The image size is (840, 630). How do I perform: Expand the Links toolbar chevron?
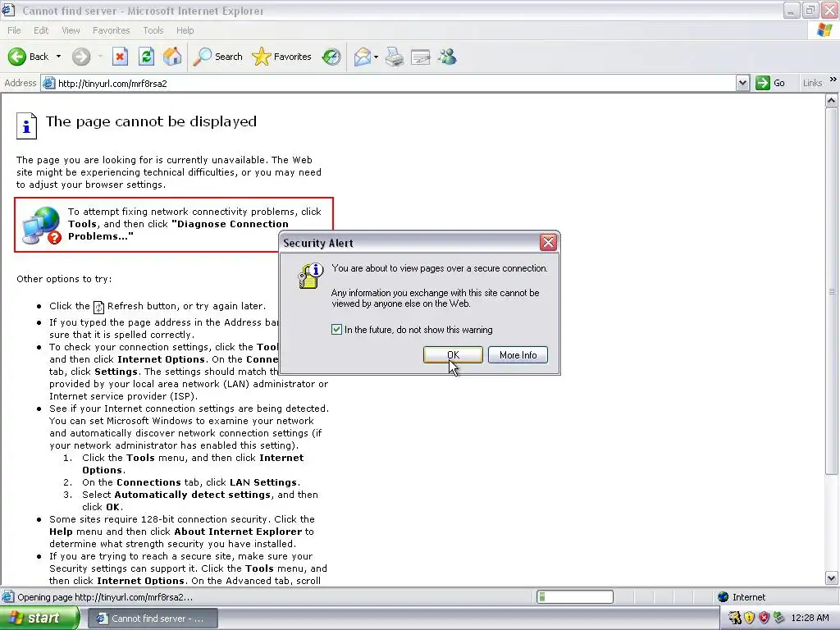[x=833, y=80]
